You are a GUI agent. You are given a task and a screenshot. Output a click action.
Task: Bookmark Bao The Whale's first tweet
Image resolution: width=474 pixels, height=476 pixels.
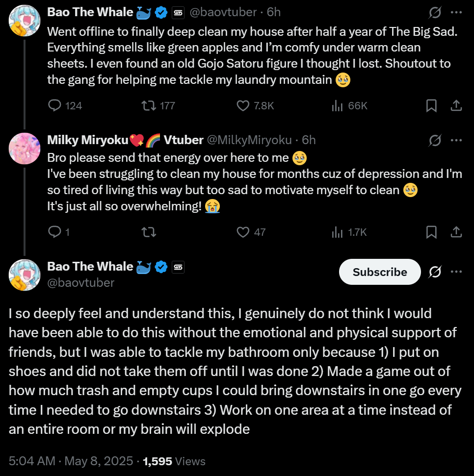pyautogui.click(x=431, y=105)
